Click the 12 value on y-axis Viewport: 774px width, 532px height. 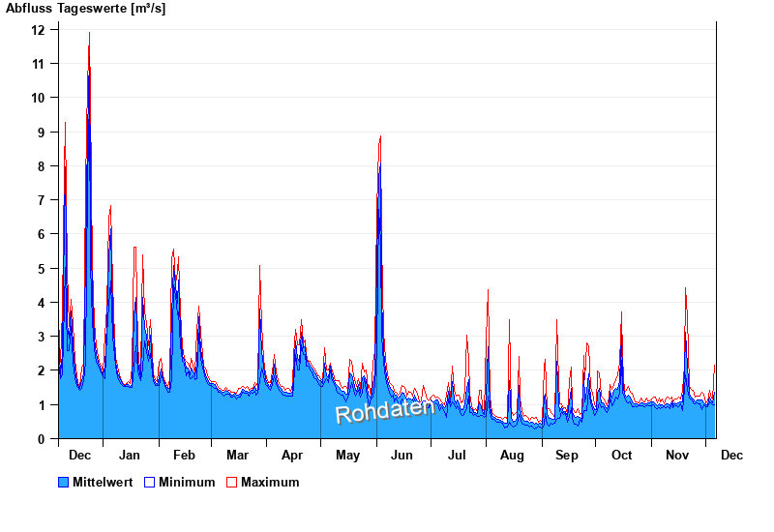pos(39,29)
